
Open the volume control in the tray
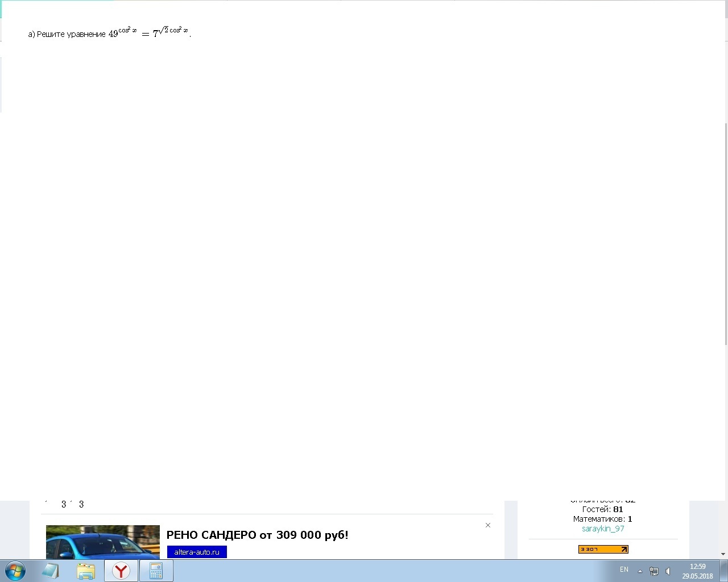[667, 570]
